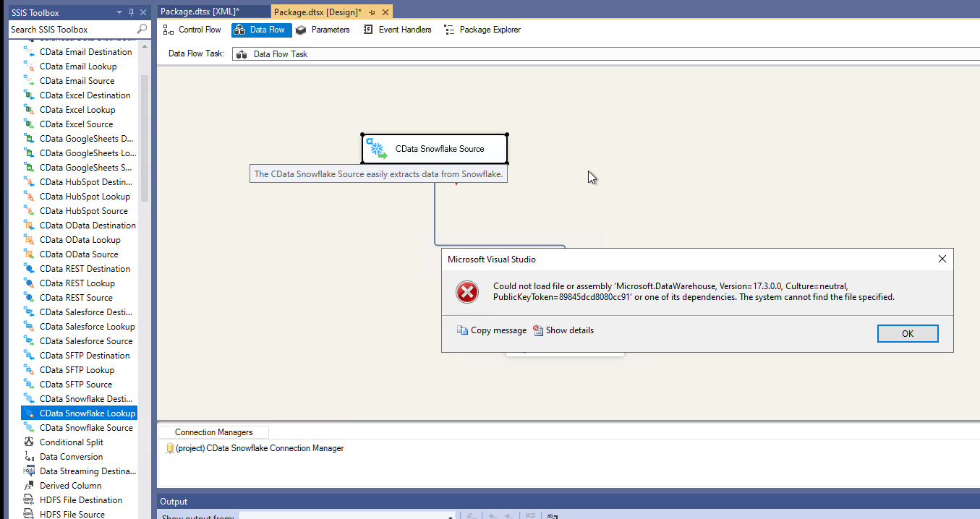Click OK in the error dialog

click(908, 333)
